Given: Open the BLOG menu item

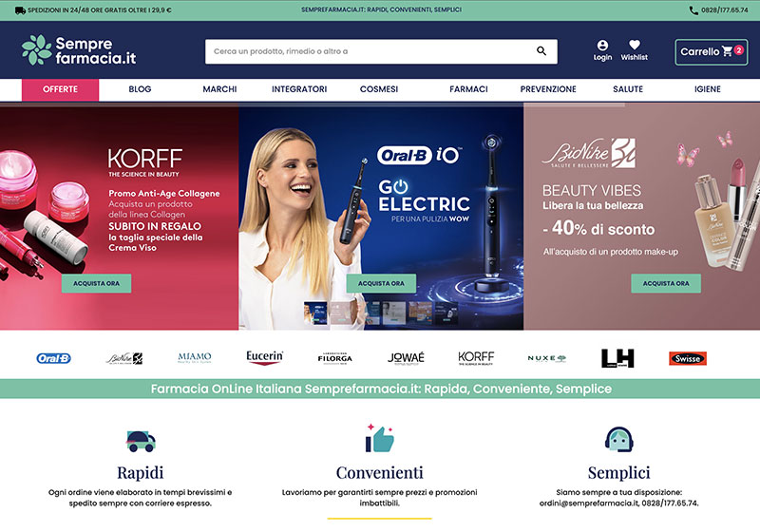Looking at the screenshot, I should pos(140,89).
